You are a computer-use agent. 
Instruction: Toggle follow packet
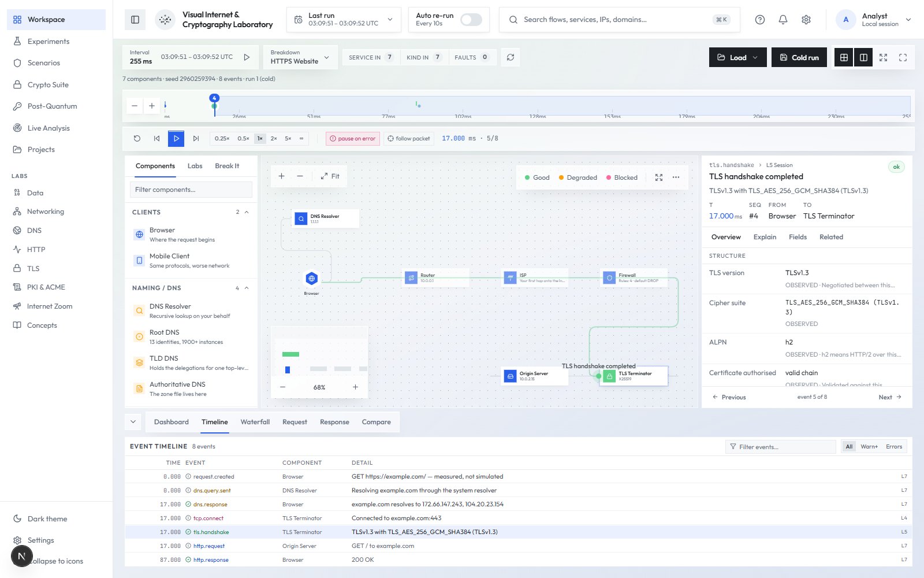click(408, 139)
